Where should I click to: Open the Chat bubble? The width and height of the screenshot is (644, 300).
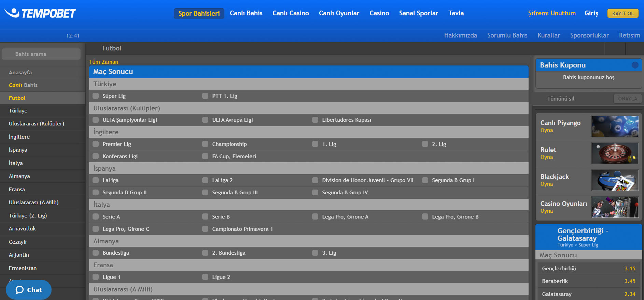click(x=29, y=290)
